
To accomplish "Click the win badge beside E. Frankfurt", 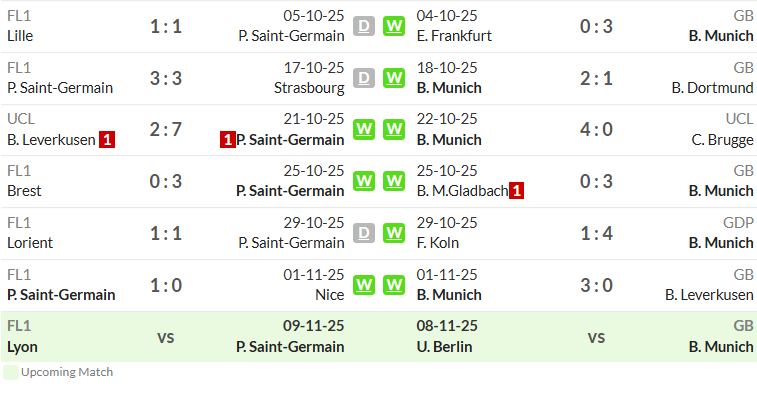I will 394,26.
